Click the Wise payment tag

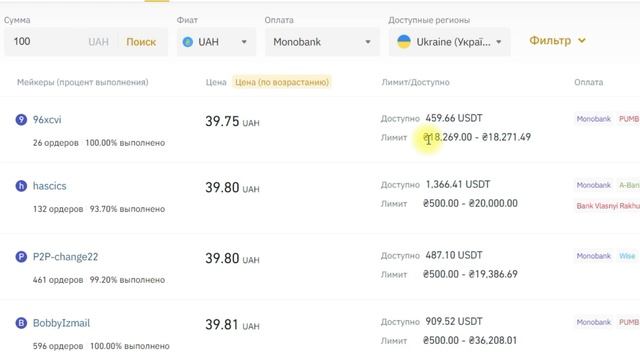tap(627, 256)
